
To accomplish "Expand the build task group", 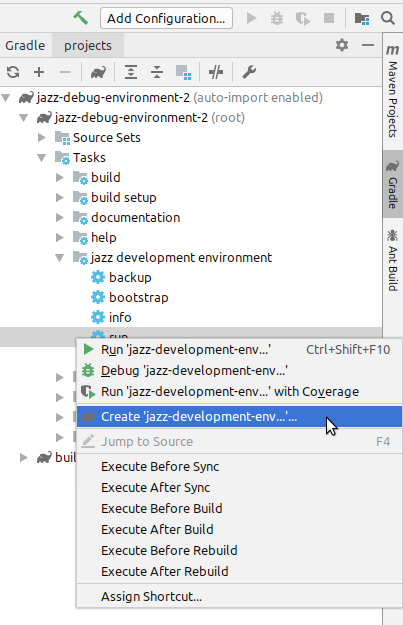I will (59, 177).
